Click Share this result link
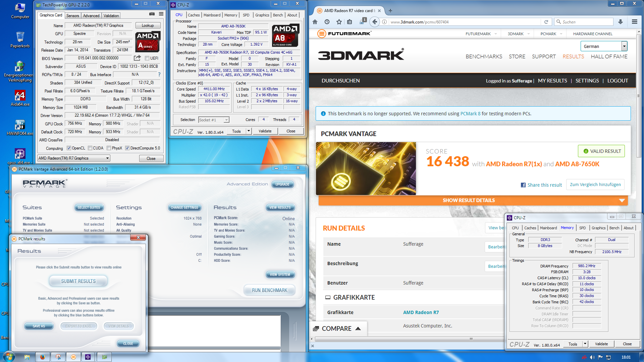The width and height of the screenshot is (644, 362). 541,185
